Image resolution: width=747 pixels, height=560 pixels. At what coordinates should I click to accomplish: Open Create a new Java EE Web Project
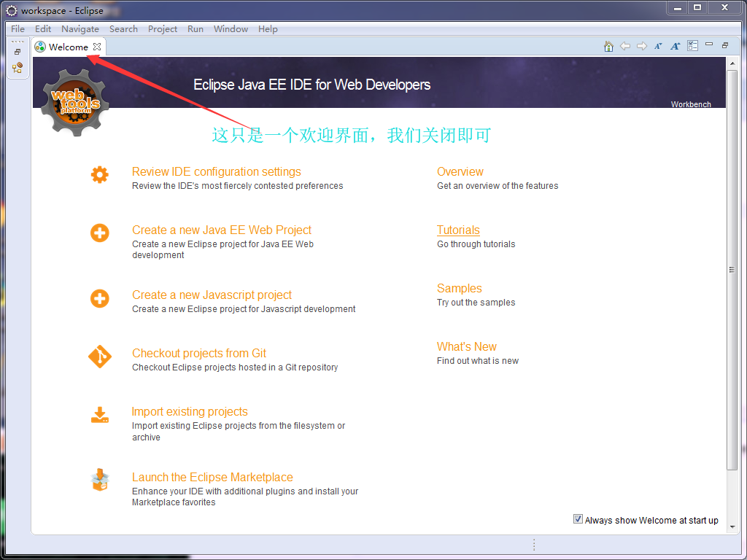coord(222,230)
